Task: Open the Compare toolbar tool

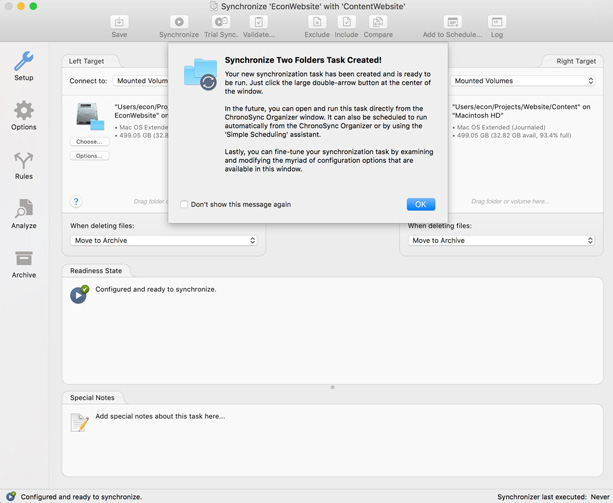Action: pyautogui.click(x=378, y=22)
